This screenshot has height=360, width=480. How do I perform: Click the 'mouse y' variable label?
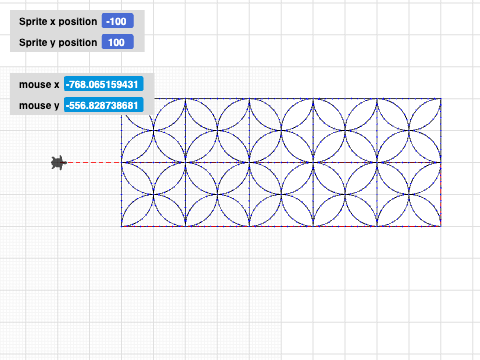39,106
